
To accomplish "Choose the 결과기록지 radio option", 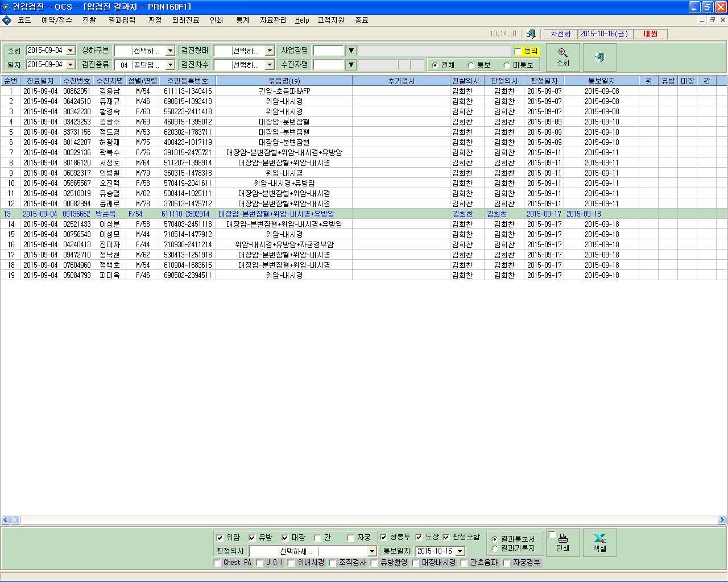I will click(495, 548).
